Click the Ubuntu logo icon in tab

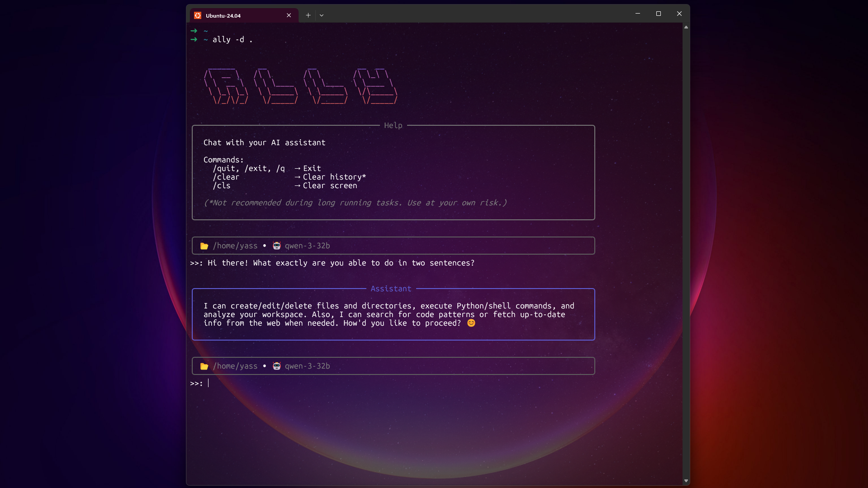point(198,15)
